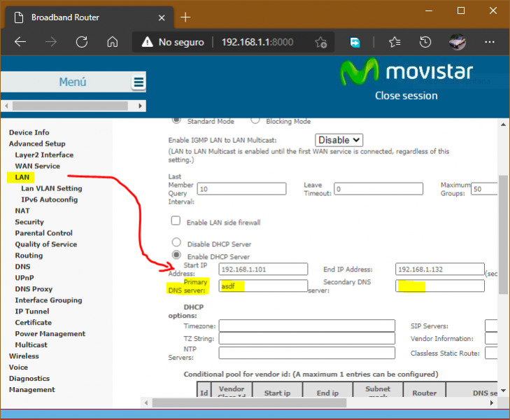
Task: Select Enable DHCP Server option
Action: pos(176,255)
